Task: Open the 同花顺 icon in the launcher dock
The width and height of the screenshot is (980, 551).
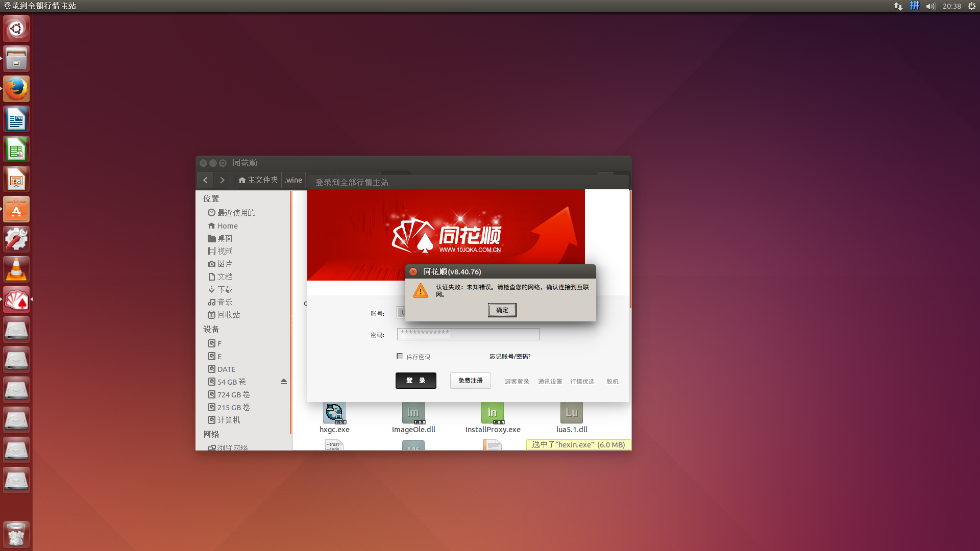Action: (16, 300)
